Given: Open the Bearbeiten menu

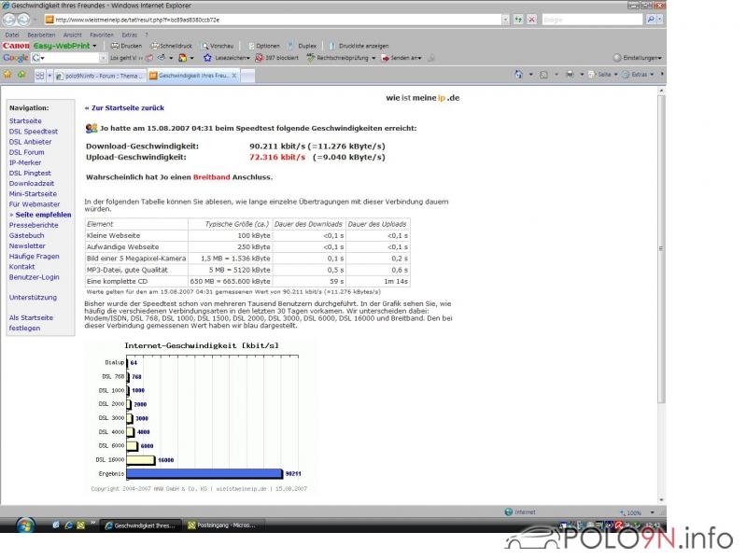Looking at the screenshot, I should [41, 35].
